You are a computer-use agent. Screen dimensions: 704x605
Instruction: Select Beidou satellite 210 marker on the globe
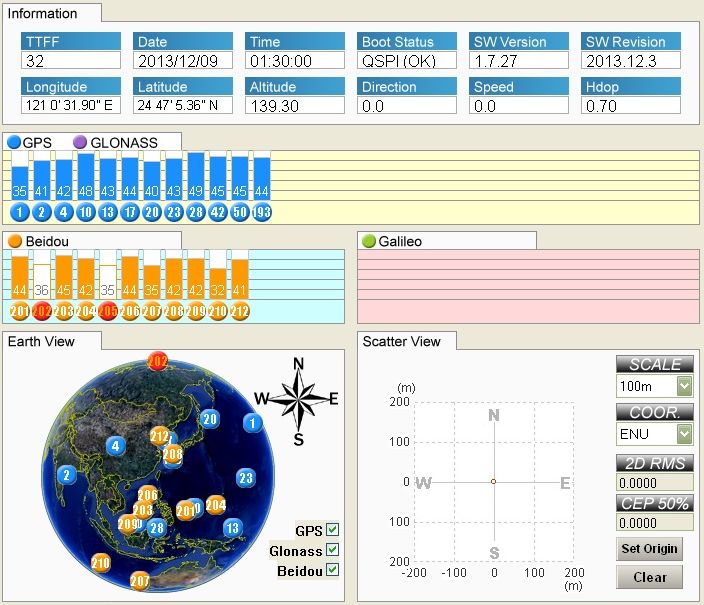point(100,563)
